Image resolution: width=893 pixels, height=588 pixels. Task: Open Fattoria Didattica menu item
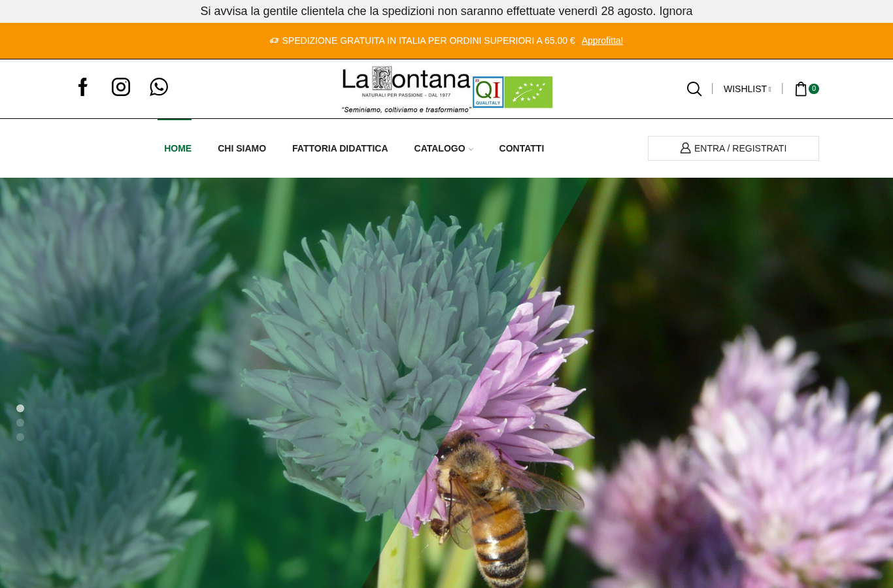click(x=340, y=148)
